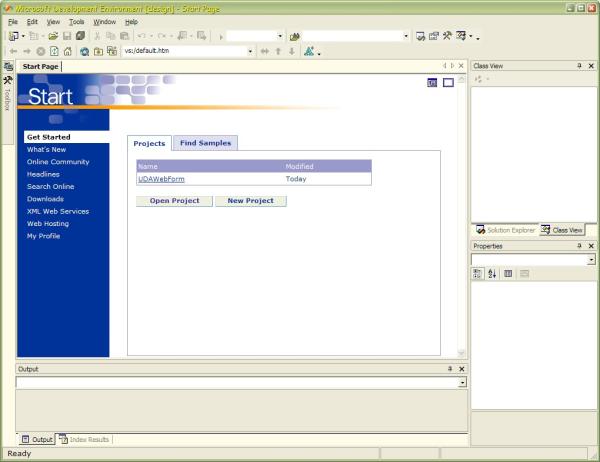Open the UDAWebForm project link
The width and height of the screenshot is (600, 462).
tap(161, 179)
